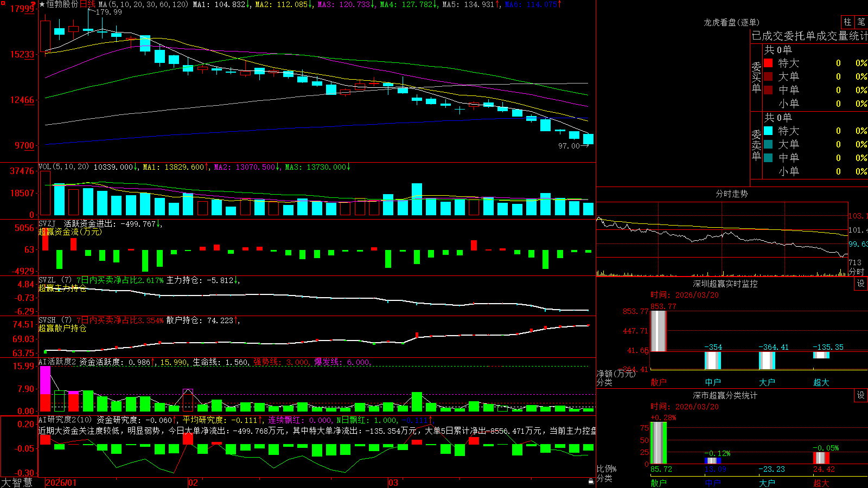Select the MA(5,10,20,30,60,120) indicator label

coord(144,4)
